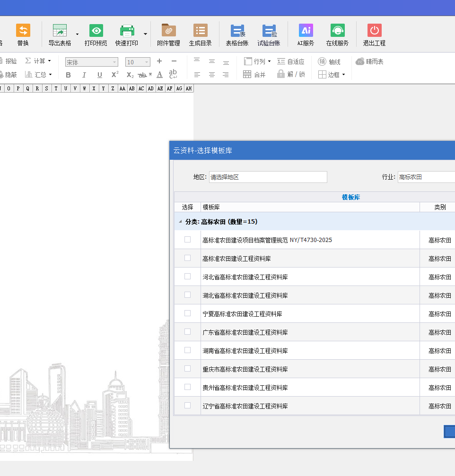The height and width of the screenshot is (476, 455).
Task: Click the 类别 column header
Action: pos(439,207)
